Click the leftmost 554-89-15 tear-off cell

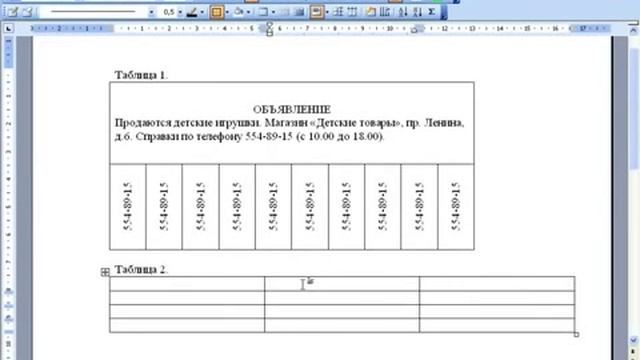128,207
